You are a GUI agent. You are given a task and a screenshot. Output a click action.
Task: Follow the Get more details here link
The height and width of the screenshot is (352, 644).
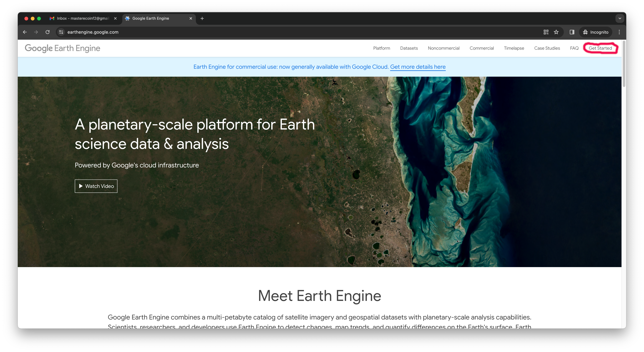coord(418,67)
